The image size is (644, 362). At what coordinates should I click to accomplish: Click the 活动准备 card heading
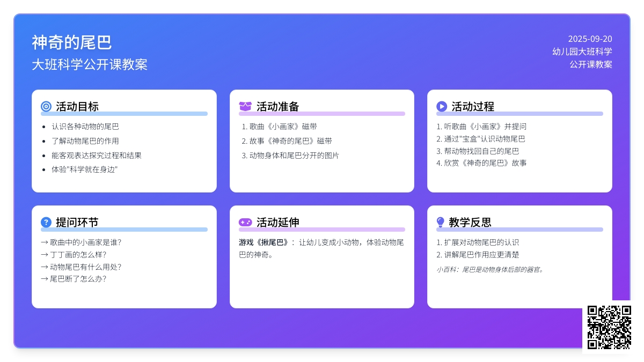point(277,107)
